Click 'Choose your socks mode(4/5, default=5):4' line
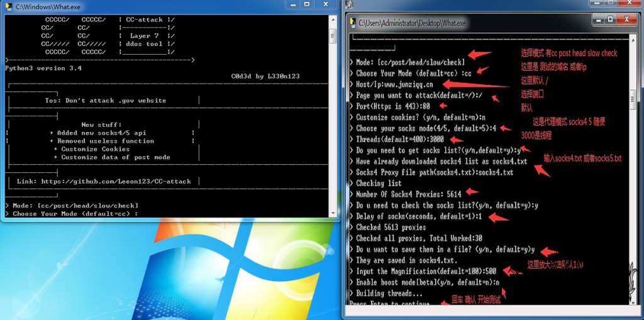This screenshot has width=644, height=320. point(423,129)
